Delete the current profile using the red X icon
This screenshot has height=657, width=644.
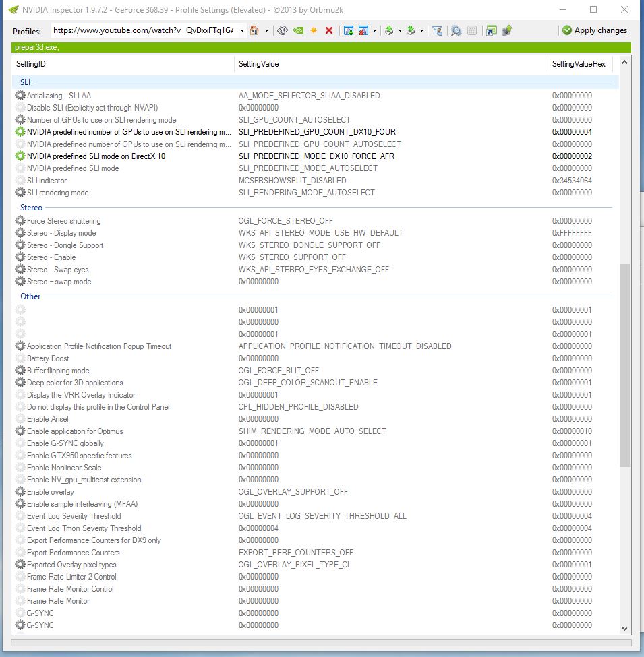(x=329, y=30)
